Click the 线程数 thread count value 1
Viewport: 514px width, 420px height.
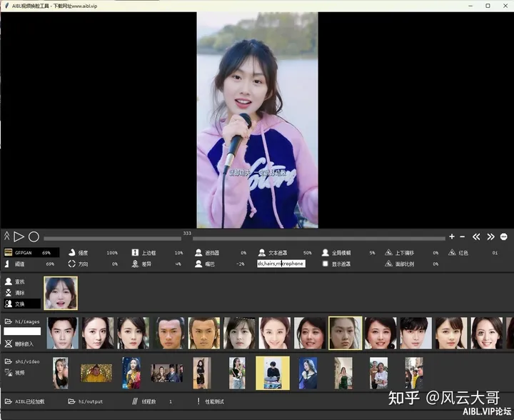pyautogui.click(x=171, y=401)
